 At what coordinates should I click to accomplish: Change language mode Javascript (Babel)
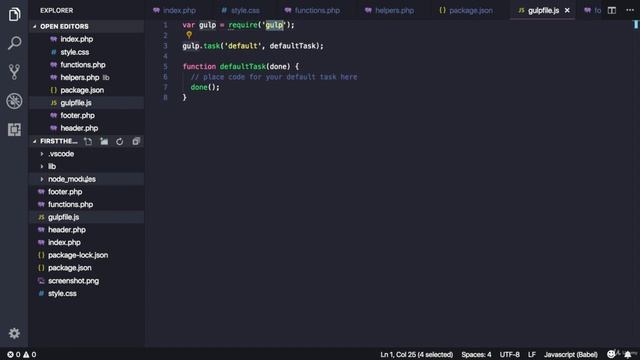(571, 354)
